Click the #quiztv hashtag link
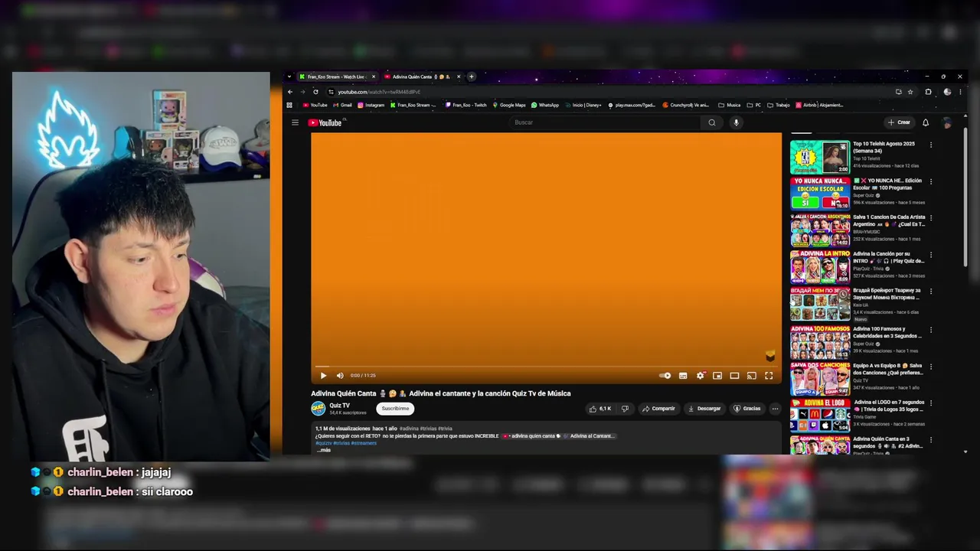980x551 pixels. click(323, 443)
